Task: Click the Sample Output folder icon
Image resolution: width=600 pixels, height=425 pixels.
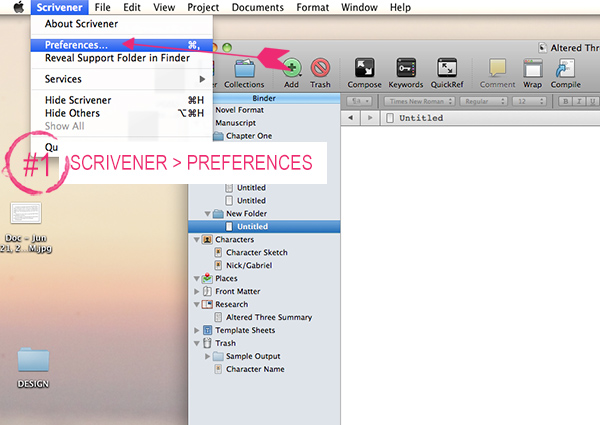Action: click(x=218, y=356)
